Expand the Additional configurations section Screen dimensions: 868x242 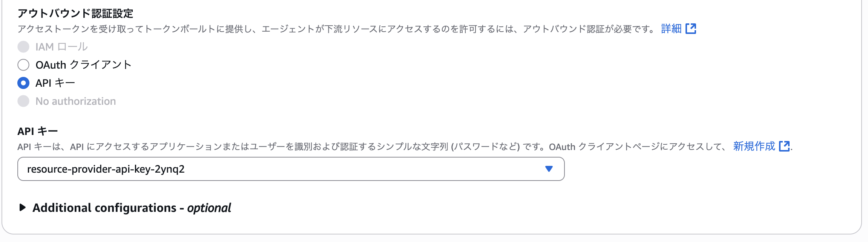click(x=132, y=207)
